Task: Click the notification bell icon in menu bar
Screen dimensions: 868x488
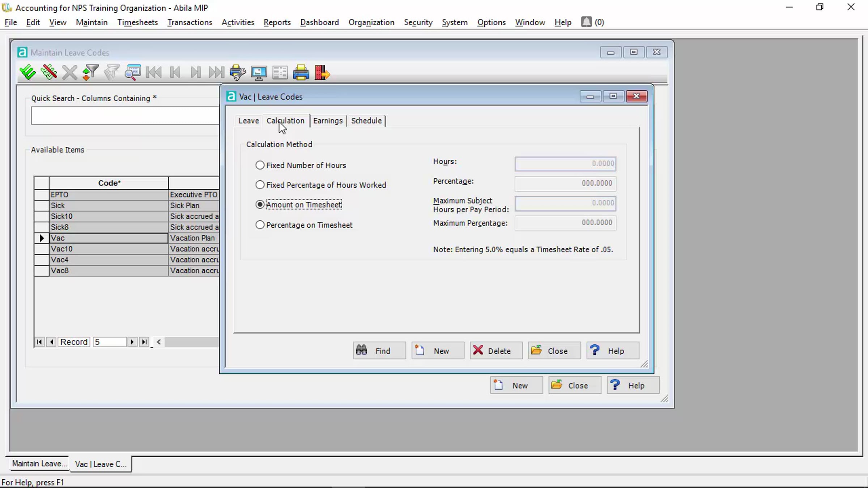Action: [586, 22]
